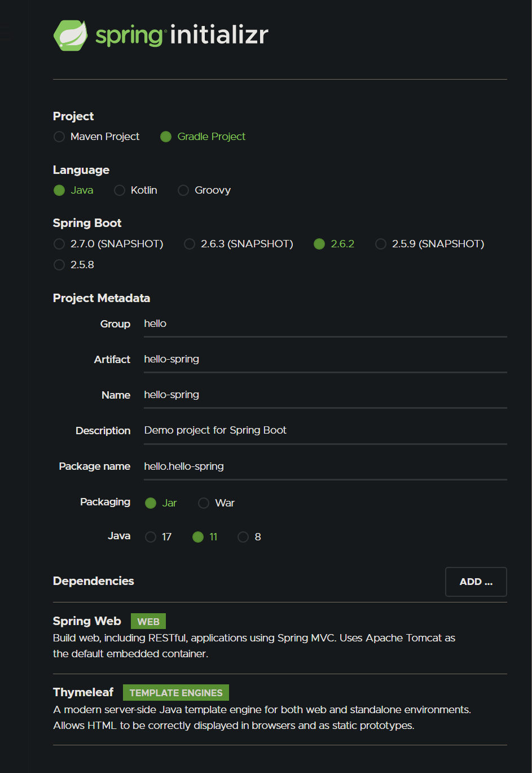532x773 pixels.
Task: Click the Project section heading
Action: 73,116
